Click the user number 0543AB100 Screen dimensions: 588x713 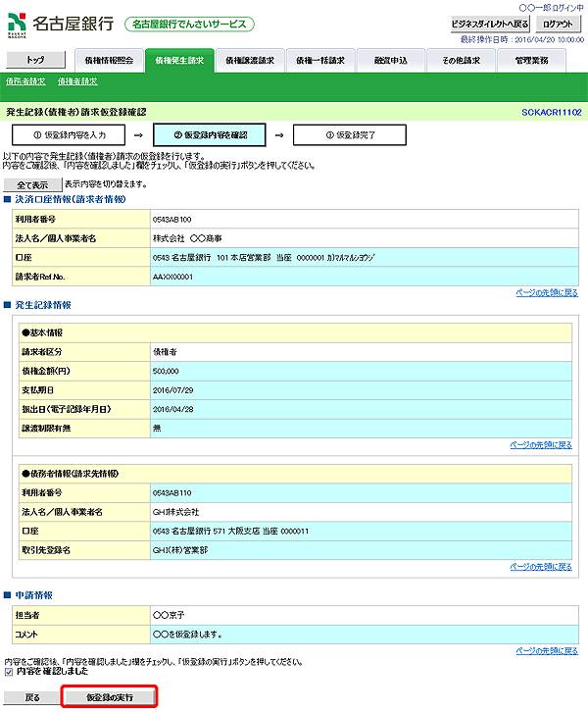click(x=172, y=220)
